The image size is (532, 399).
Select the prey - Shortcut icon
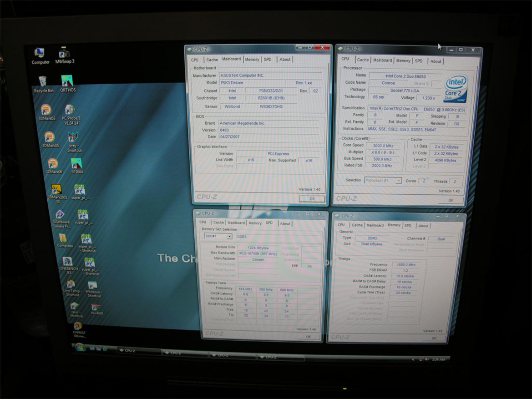pos(74,142)
